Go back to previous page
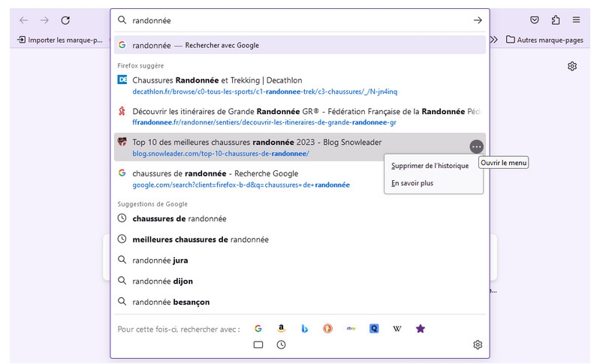Image resolution: width=606 pixels, height=364 pixels. point(24,20)
